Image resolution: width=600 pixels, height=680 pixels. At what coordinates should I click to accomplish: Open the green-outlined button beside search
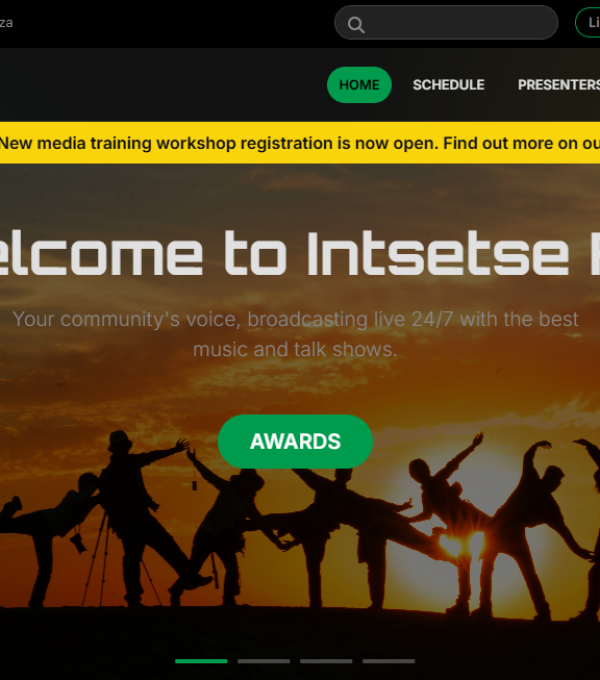[588, 23]
